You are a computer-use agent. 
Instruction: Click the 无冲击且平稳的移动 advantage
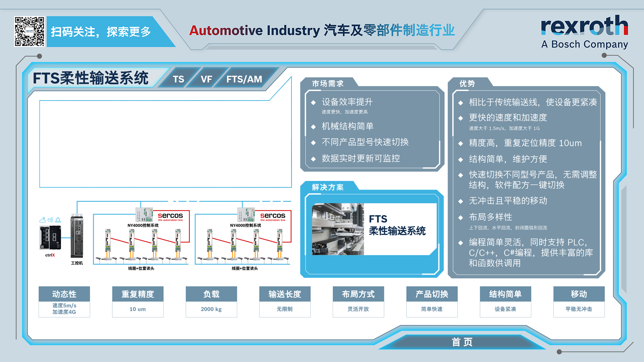508,201
